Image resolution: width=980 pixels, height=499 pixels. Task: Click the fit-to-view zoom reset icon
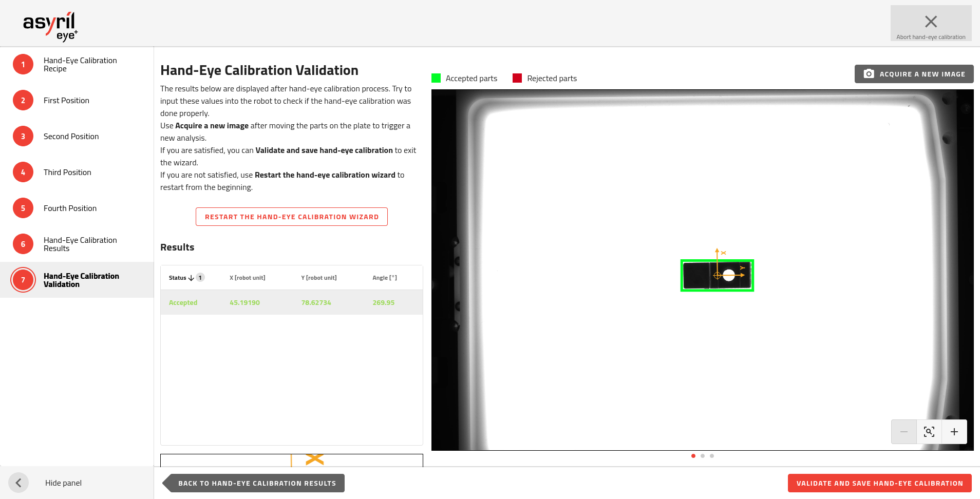(929, 432)
